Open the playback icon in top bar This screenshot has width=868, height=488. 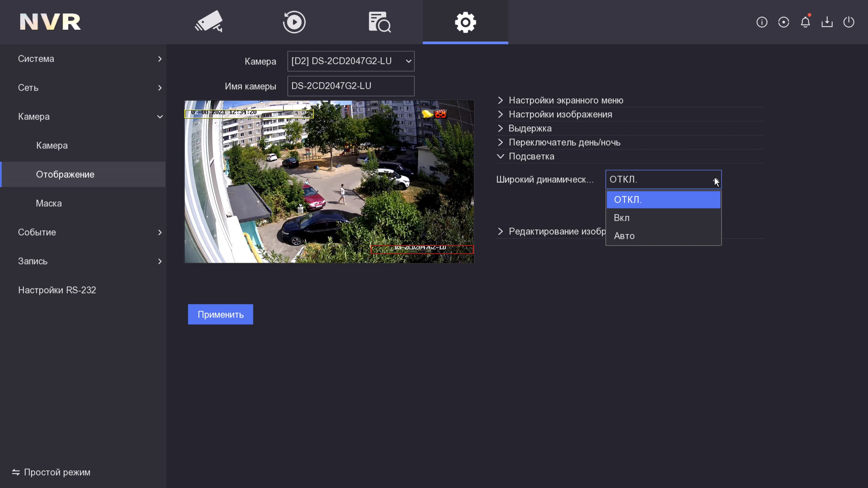(x=294, y=22)
